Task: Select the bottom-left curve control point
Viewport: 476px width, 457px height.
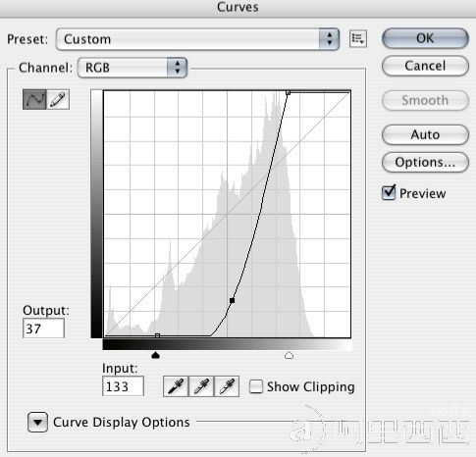Action: point(157,335)
